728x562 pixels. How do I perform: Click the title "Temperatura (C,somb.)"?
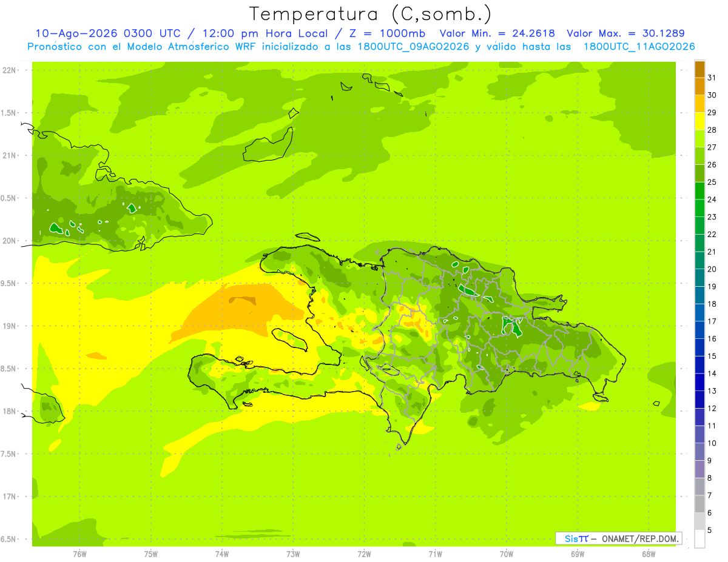371,13
